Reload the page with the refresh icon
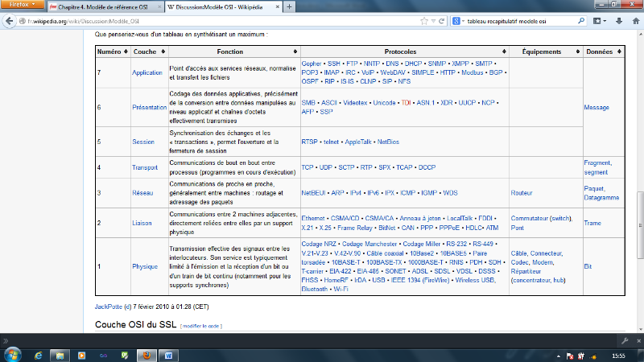This screenshot has height=362, width=644. click(x=441, y=21)
